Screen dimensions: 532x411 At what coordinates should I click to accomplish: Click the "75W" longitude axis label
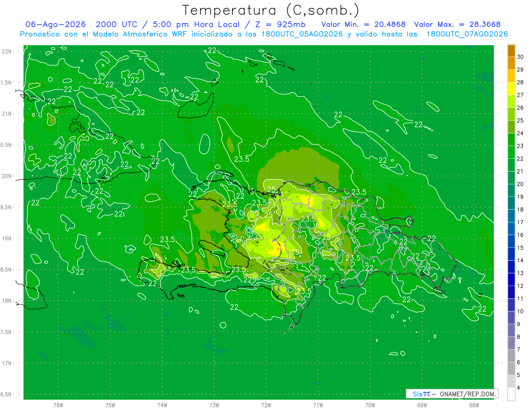(110, 405)
